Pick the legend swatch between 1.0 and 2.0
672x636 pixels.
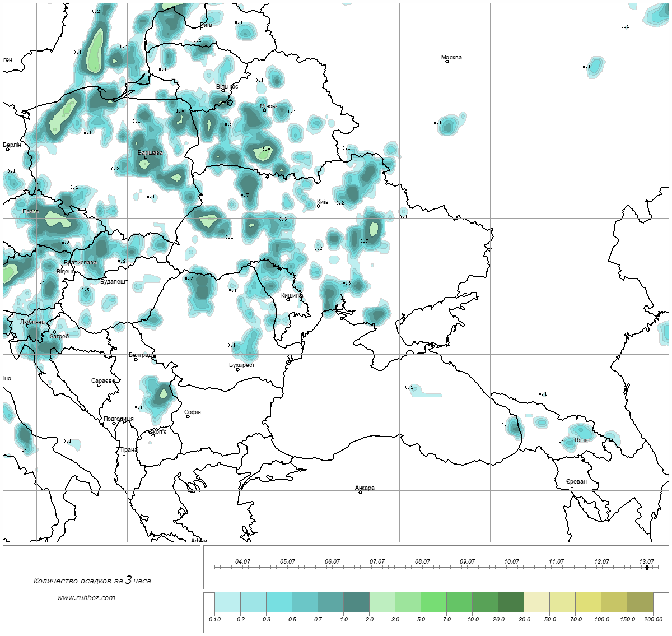356,603
